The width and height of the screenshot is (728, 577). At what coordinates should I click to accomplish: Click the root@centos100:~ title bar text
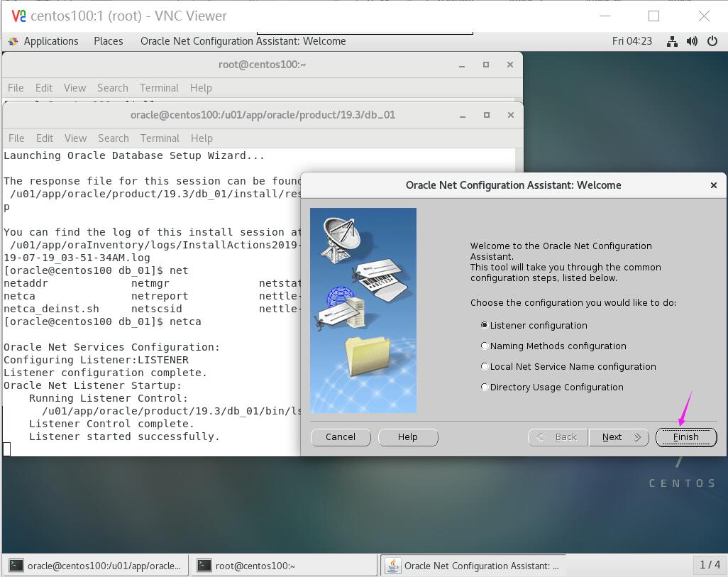[x=263, y=65]
